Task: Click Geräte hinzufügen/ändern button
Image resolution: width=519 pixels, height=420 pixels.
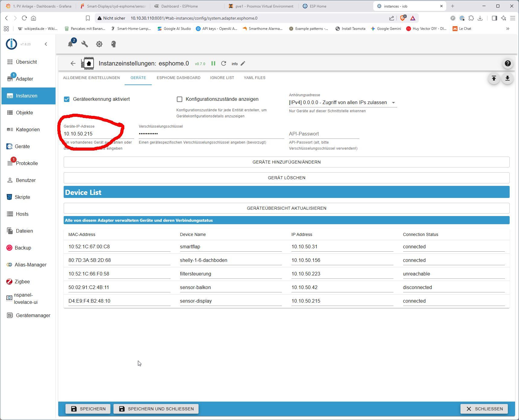Action: (286, 162)
